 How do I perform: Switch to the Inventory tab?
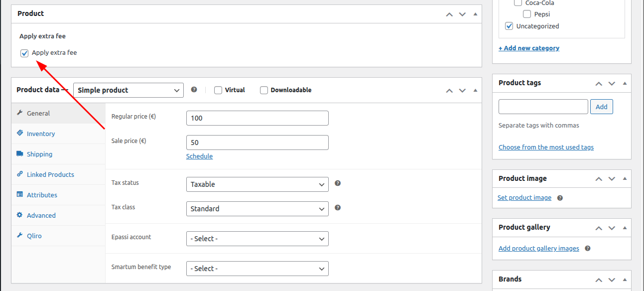point(41,134)
